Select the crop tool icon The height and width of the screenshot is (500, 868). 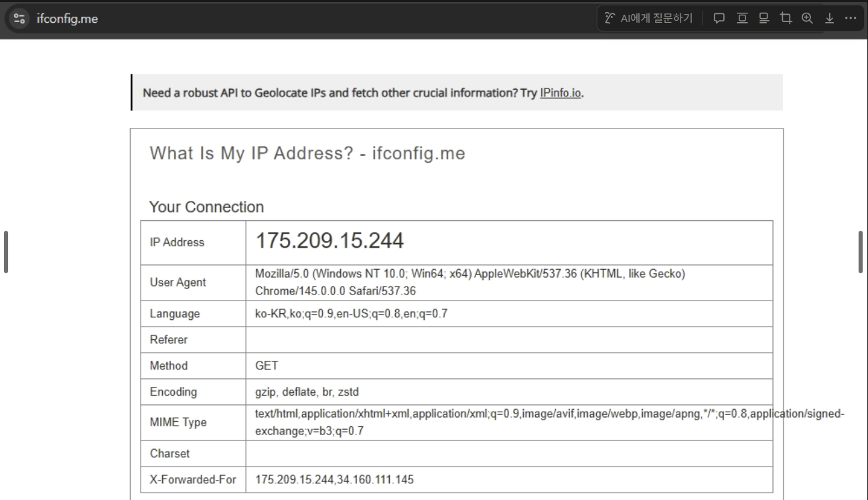tap(787, 18)
